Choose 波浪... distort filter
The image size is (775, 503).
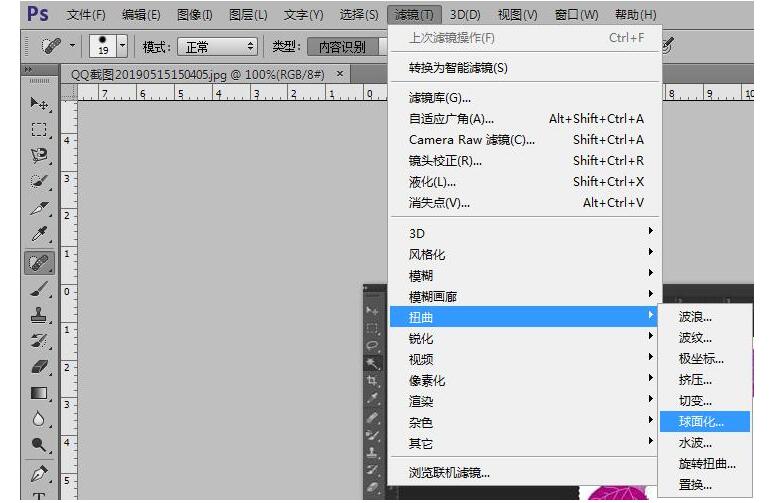tap(705, 317)
